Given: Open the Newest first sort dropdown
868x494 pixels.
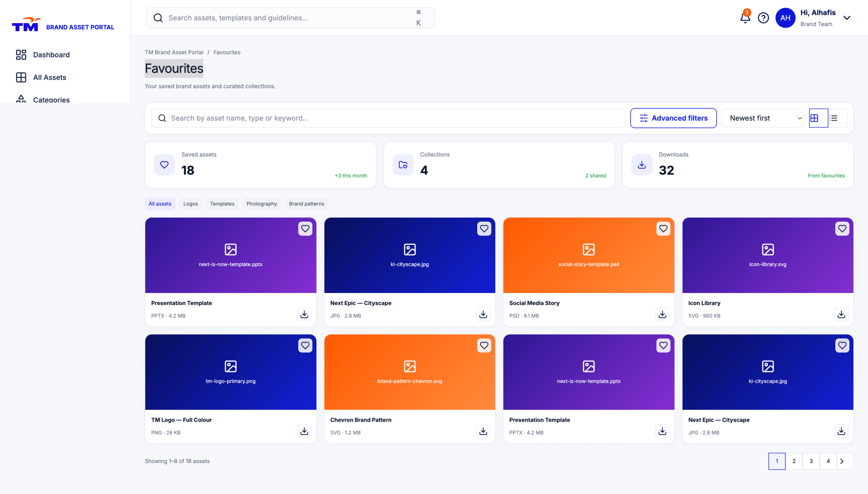Looking at the screenshot, I should [762, 118].
